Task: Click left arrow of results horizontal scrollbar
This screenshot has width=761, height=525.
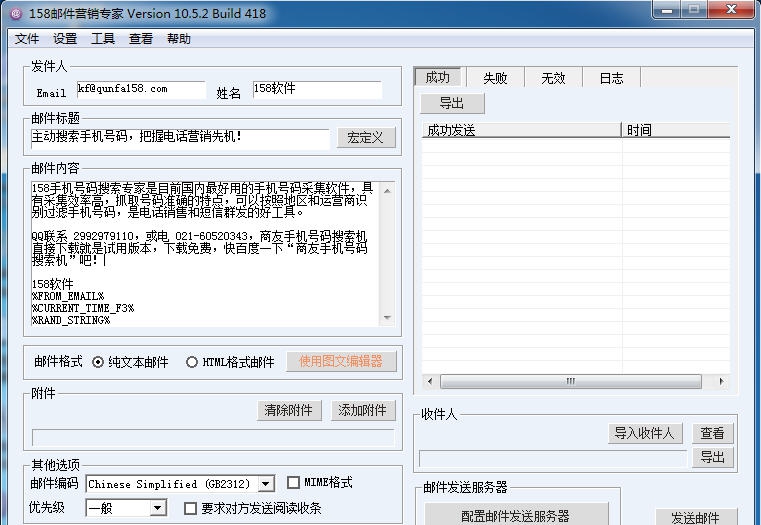Action: [x=430, y=381]
